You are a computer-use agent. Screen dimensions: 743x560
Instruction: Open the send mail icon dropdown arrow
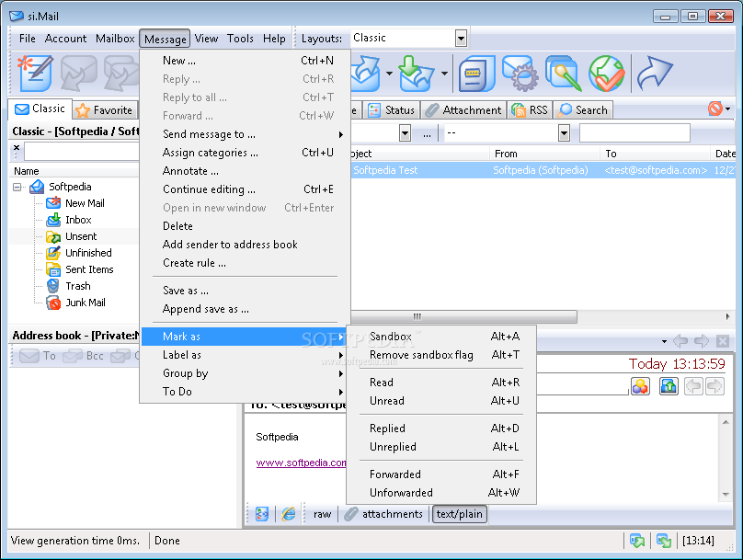coord(389,74)
